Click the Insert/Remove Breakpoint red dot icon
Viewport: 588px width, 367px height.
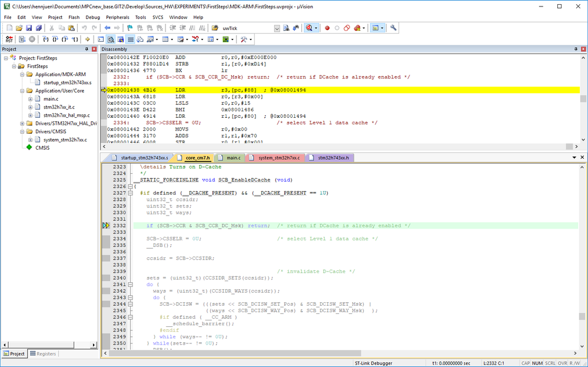327,28
